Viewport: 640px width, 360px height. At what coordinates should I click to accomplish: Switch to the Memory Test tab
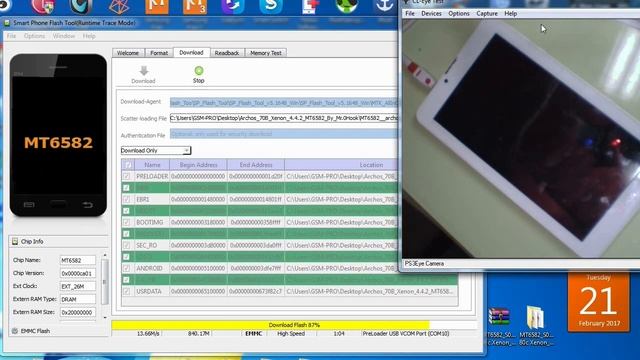pos(266,53)
